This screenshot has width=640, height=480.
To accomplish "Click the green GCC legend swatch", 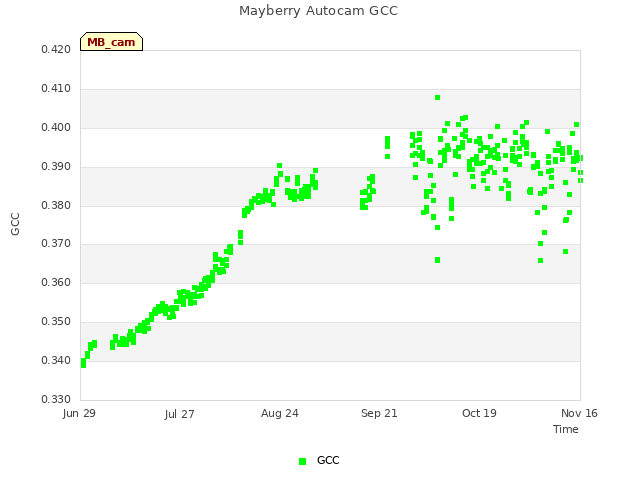I will [x=302, y=461].
